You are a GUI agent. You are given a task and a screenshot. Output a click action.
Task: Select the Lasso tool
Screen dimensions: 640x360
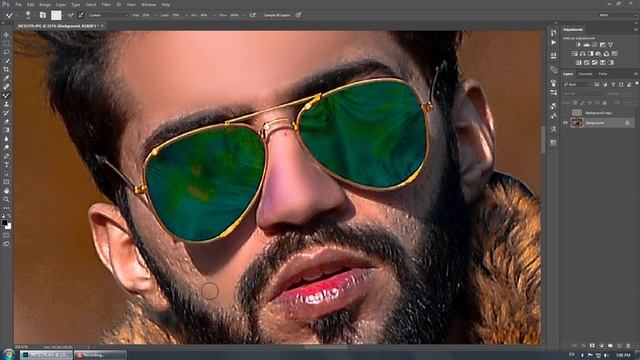click(6, 52)
